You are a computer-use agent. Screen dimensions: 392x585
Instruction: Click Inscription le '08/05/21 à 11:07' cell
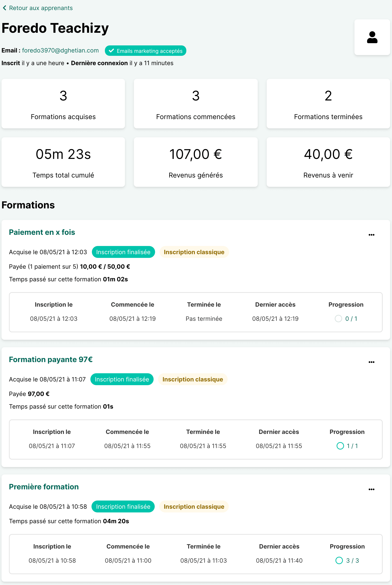[x=52, y=446]
